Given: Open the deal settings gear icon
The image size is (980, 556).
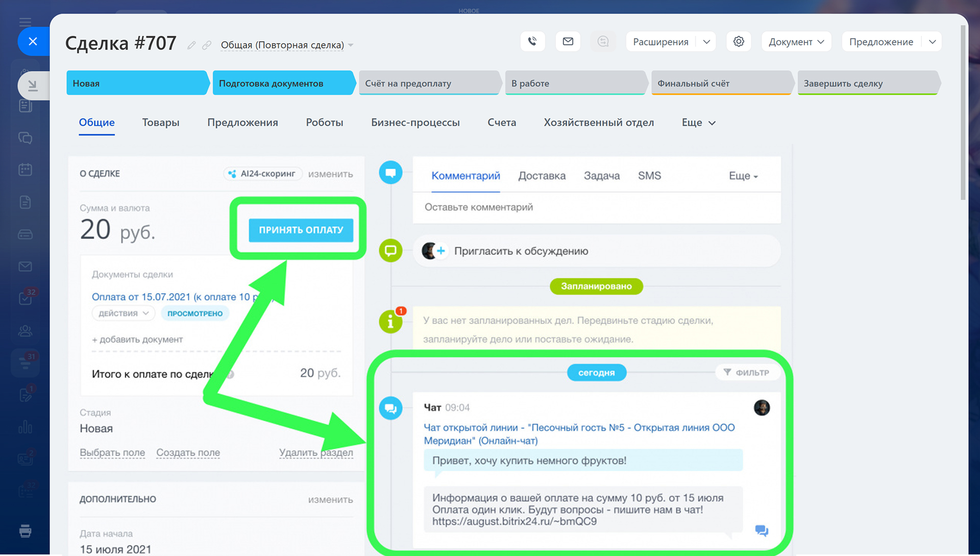Looking at the screenshot, I should 739,41.
